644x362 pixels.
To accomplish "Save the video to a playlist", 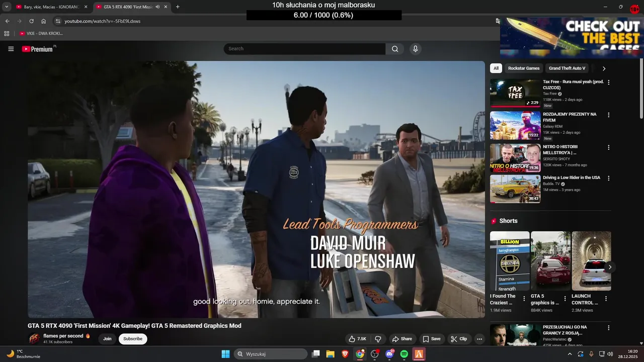I will click(432, 339).
